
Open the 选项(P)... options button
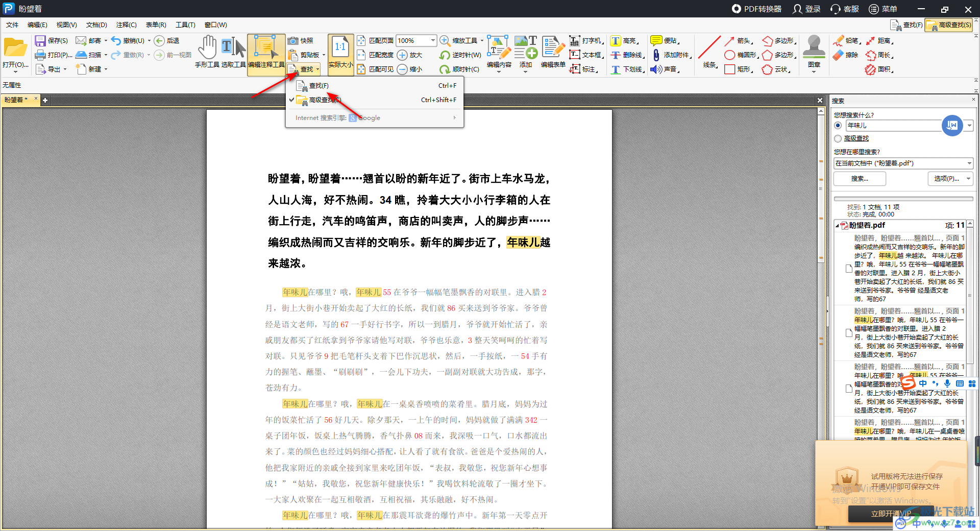[950, 179]
